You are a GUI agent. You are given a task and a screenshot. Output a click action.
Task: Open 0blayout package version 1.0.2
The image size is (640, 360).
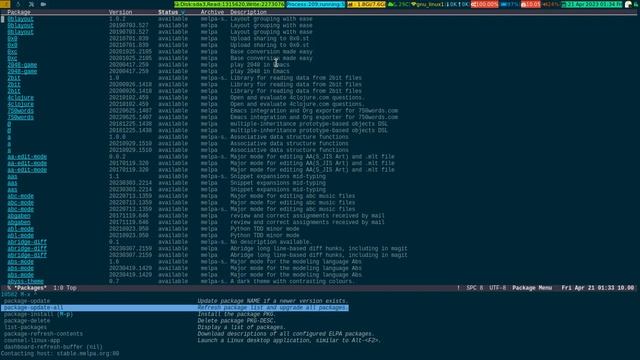(20, 19)
